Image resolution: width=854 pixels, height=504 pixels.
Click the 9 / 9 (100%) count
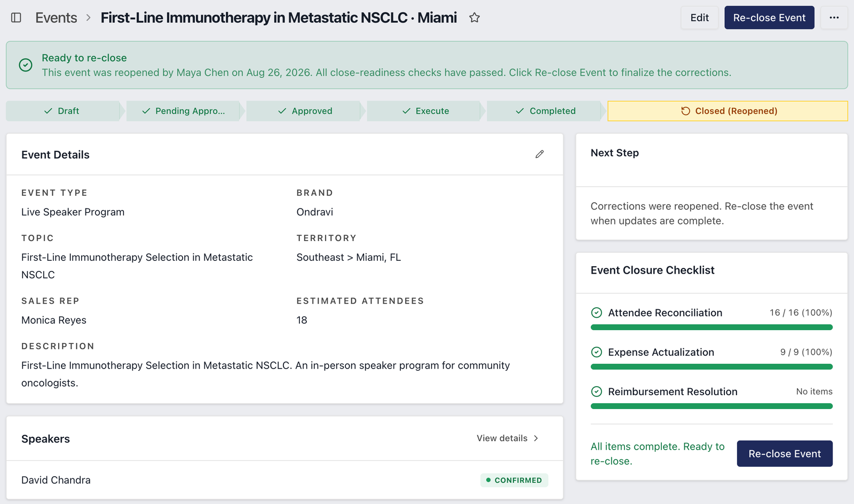click(x=806, y=352)
